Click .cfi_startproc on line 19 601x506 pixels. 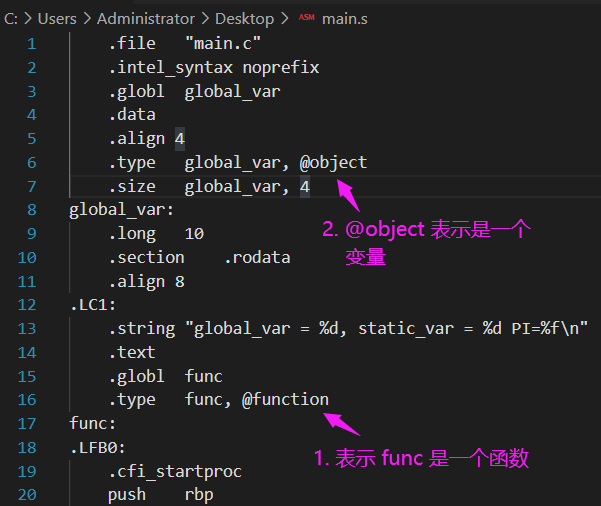(x=175, y=472)
